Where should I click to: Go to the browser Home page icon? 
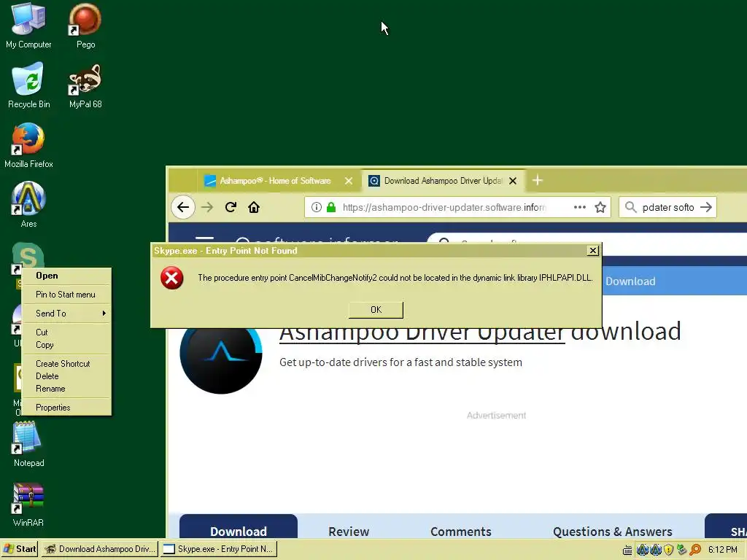click(254, 207)
